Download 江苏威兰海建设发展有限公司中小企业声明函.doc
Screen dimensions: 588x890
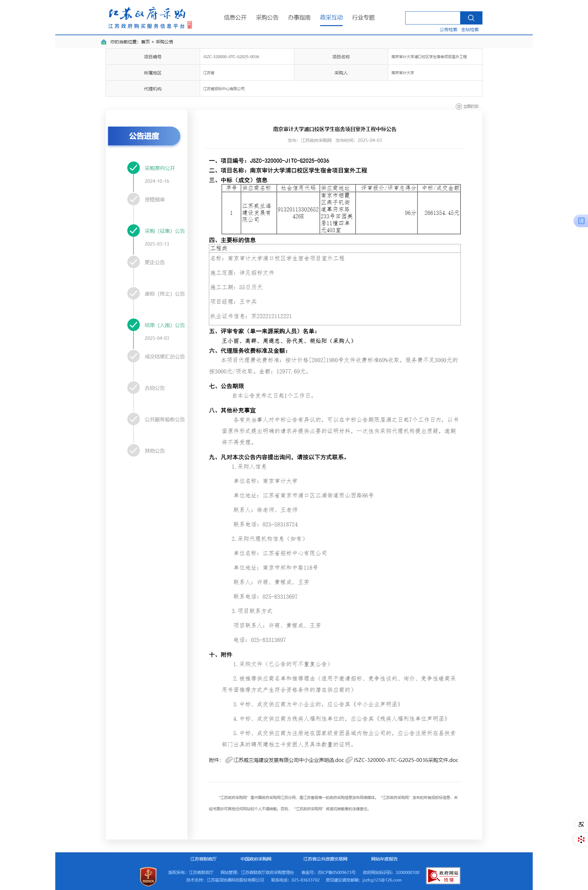[288, 760]
